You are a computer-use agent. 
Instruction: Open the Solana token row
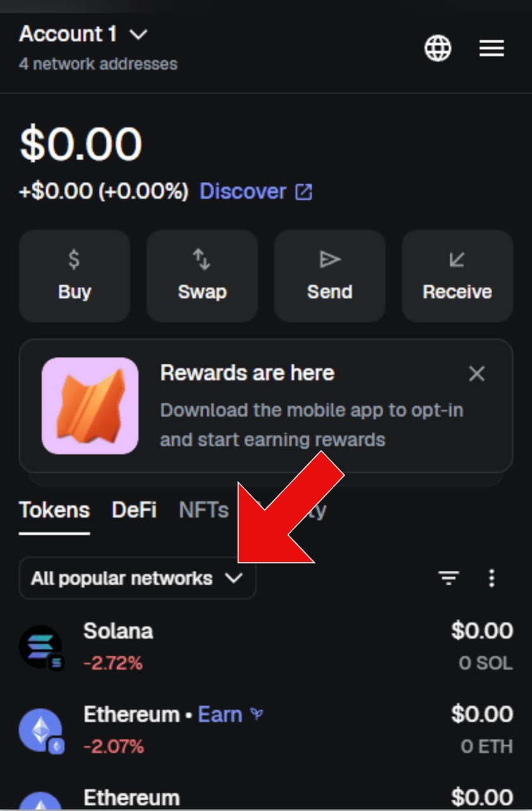(x=266, y=646)
